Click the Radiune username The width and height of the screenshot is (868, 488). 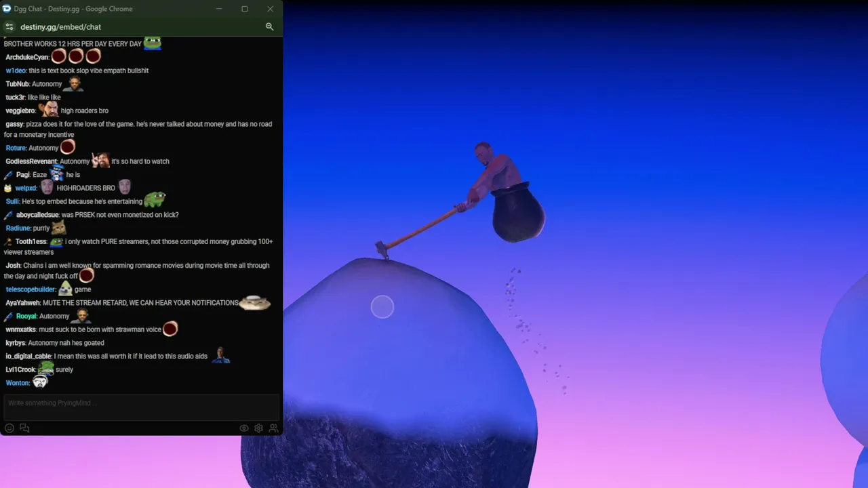18,228
